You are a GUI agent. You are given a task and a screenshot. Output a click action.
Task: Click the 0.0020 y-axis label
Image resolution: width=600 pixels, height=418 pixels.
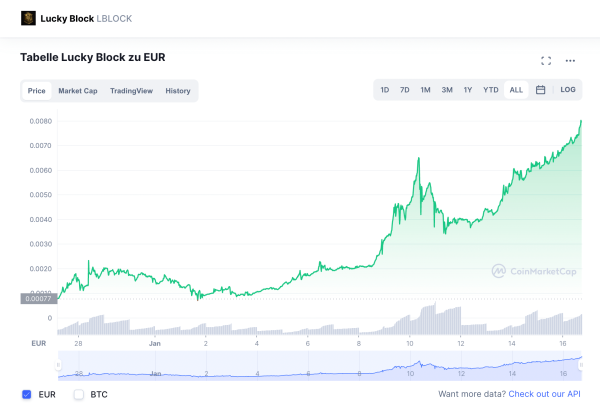[x=41, y=269]
